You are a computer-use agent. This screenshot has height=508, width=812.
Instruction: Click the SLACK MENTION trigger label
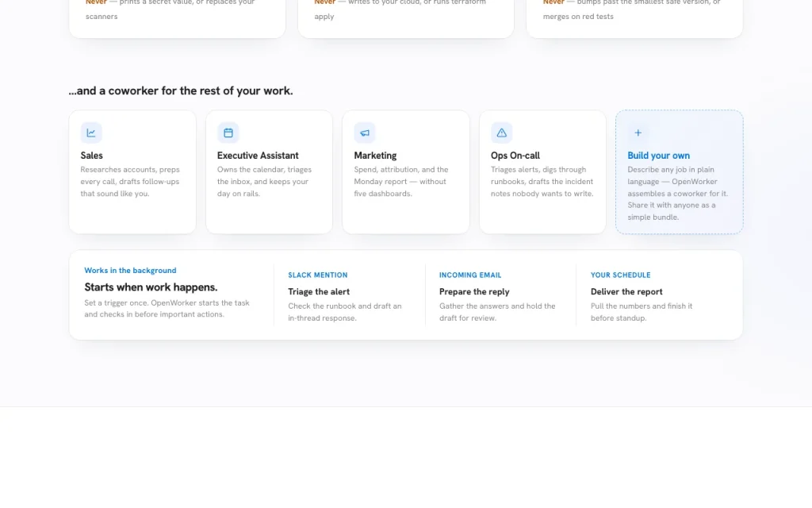pos(318,275)
